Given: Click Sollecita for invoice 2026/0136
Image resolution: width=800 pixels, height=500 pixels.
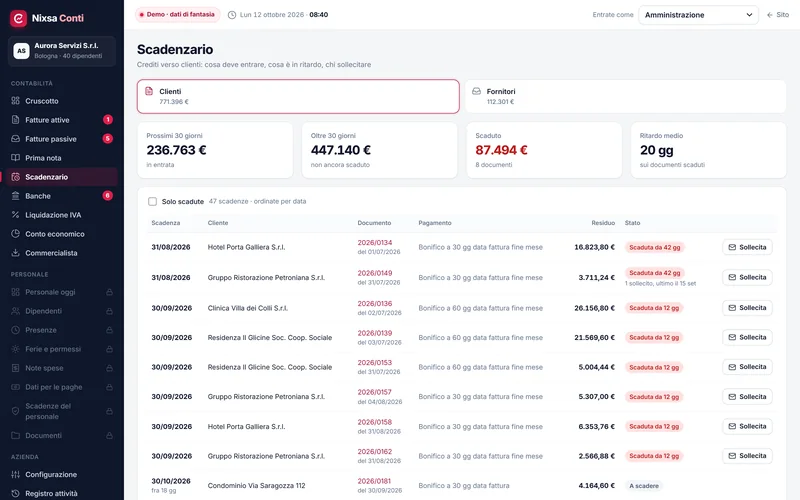Looking at the screenshot, I should tap(747, 308).
